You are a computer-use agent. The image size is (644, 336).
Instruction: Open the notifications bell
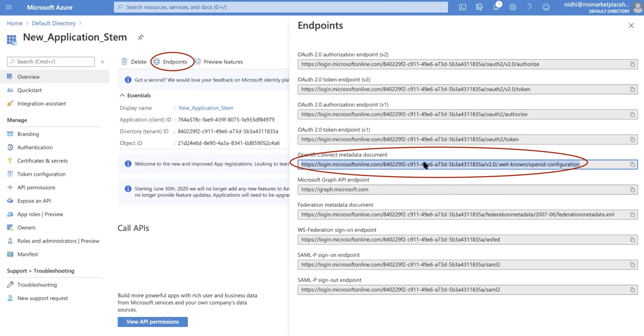(496, 7)
